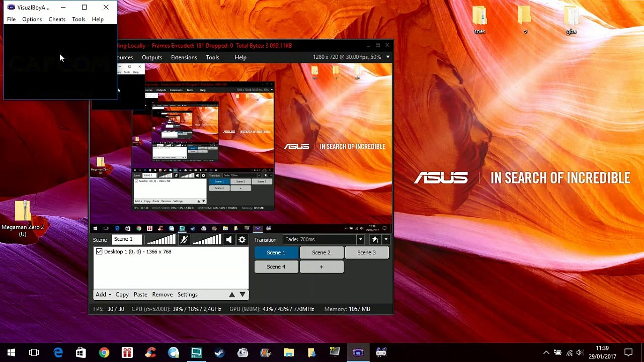This screenshot has height=362, width=644.
Task: Open source Settings in sources toolbar
Action: pos(188,295)
